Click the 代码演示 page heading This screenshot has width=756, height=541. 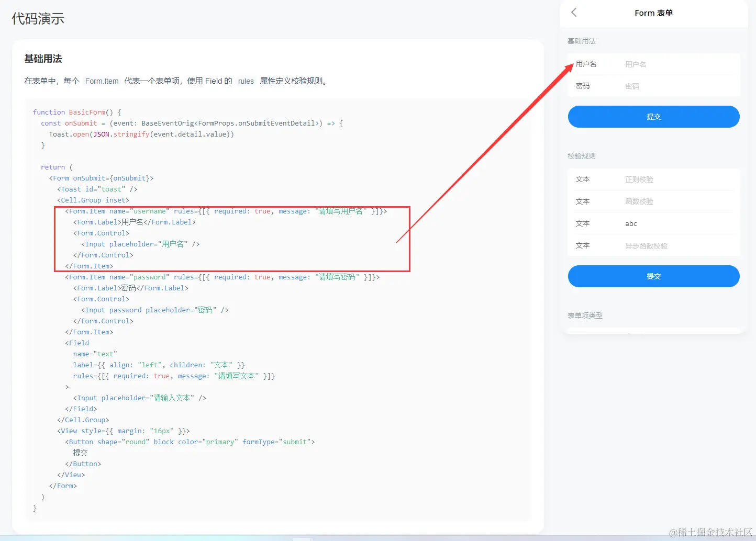(x=38, y=19)
